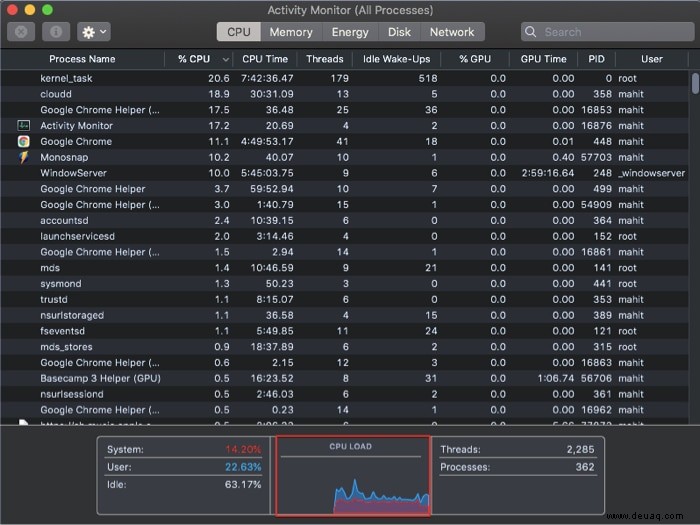Switch to the CPU tab
700x525 pixels.
click(238, 32)
